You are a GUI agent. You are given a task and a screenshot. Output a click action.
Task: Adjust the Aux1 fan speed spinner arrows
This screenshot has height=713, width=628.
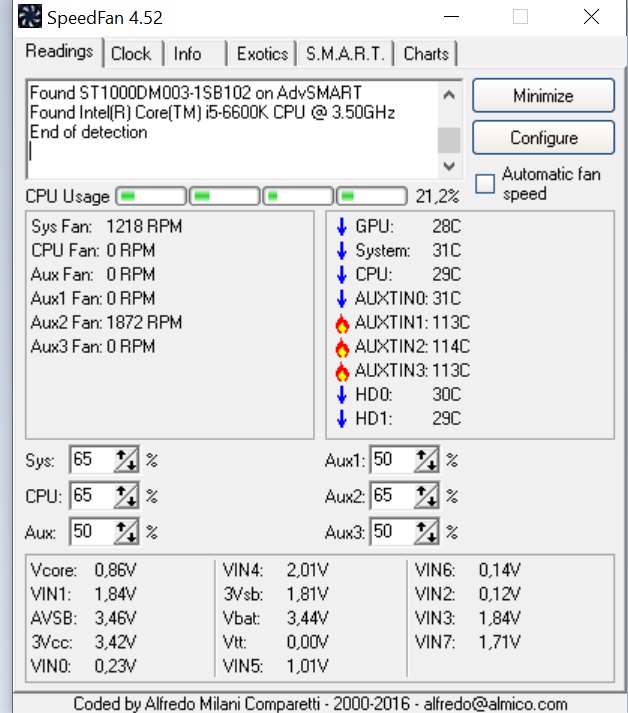(x=427, y=460)
